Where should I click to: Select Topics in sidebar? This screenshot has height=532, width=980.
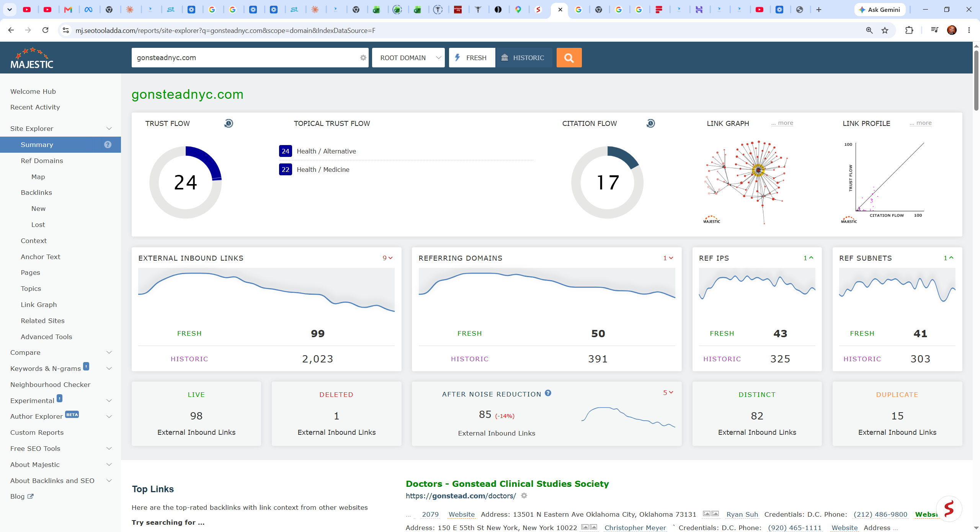pyautogui.click(x=31, y=289)
